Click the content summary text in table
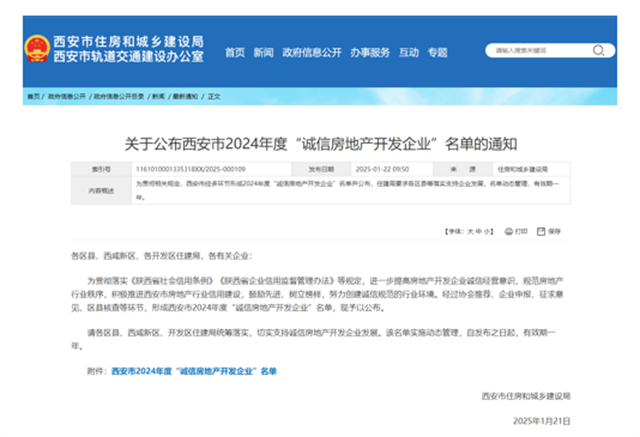Image resolution: width=640 pixels, height=437 pixels. click(347, 190)
